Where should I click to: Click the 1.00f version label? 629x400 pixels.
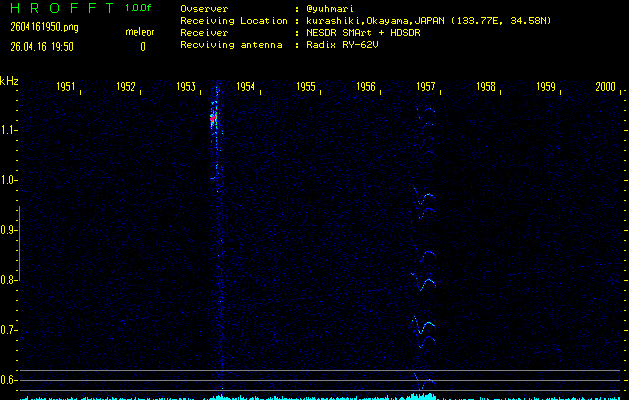pyautogui.click(x=139, y=8)
